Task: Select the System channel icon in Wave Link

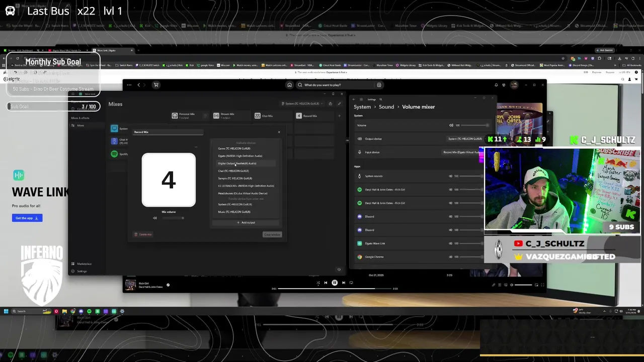Action: (x=114, y=129)
